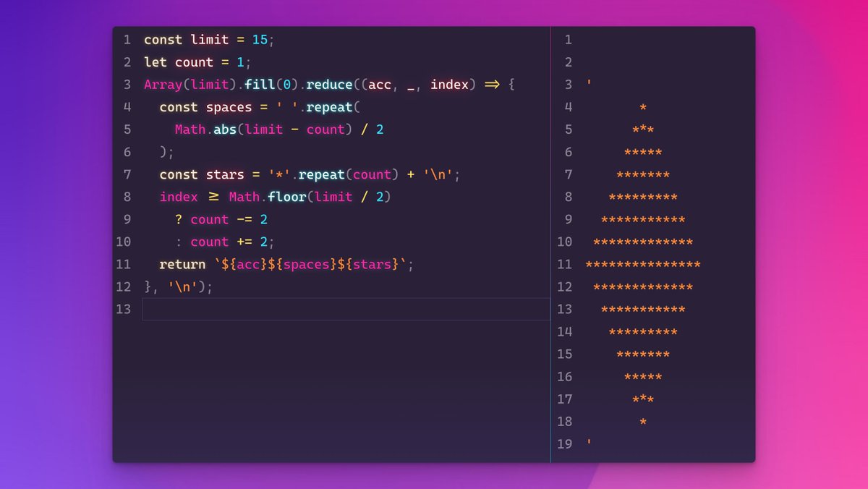The height and width of the screenshot is (489, 868).
Task: Click the reduce method name on line 3
Action: click(x=330, y=85)
